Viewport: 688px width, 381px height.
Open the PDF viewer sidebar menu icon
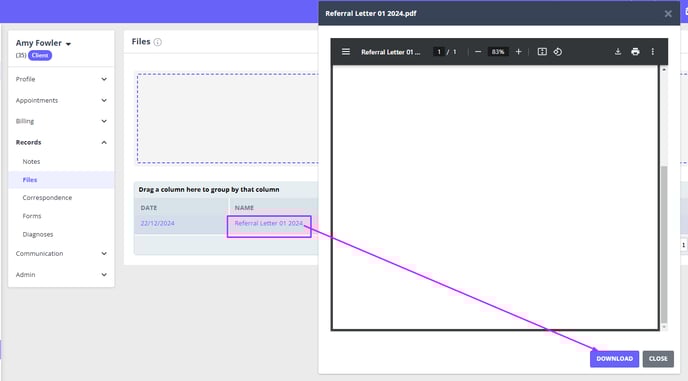346,52
